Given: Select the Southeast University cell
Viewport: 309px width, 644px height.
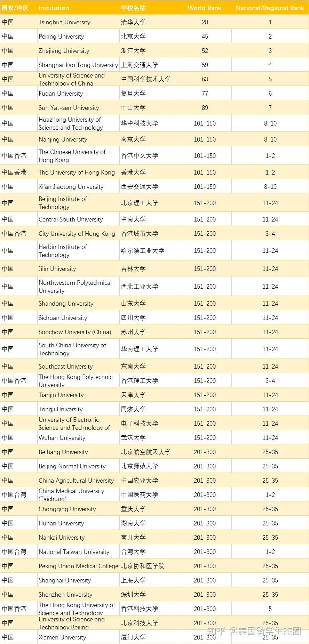Looking at the screenshot, I should 78,367.
